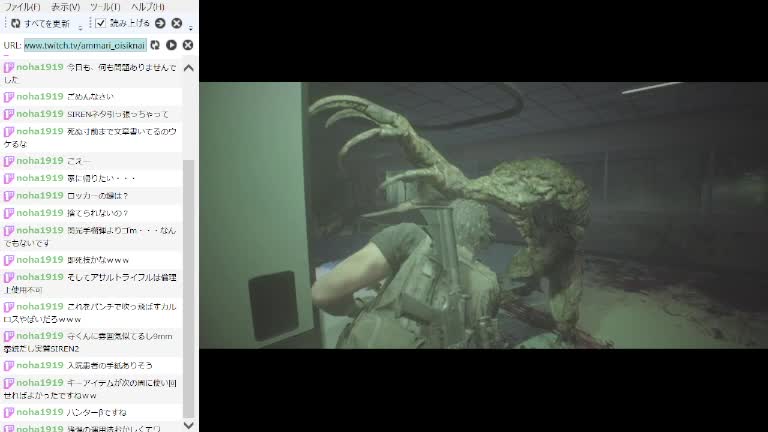Screen dimensions: 768x432
Task: Click noha1919 username on the ごめんなさい row
Action: point(40,96)
